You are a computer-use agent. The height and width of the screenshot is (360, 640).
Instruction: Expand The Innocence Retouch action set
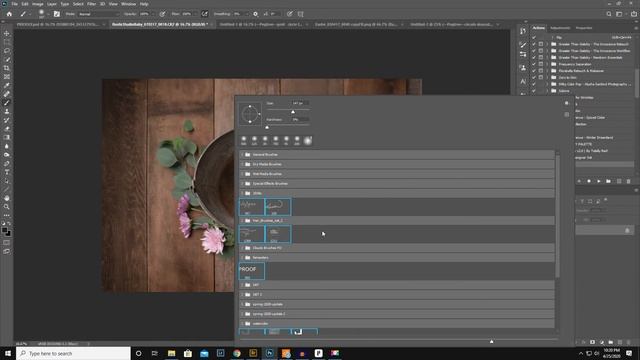[x=547, y=44]
